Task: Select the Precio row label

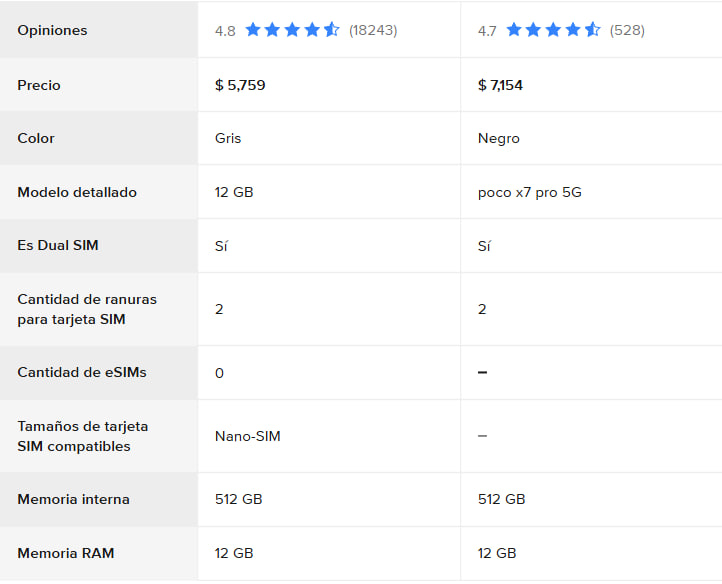Action: pos(39,85)
